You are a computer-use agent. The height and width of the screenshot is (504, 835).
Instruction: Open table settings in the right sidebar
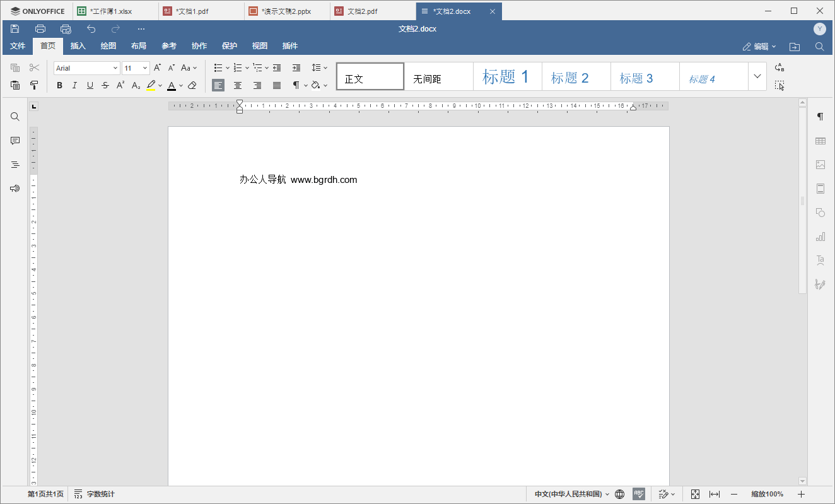(x=820, y=141)
